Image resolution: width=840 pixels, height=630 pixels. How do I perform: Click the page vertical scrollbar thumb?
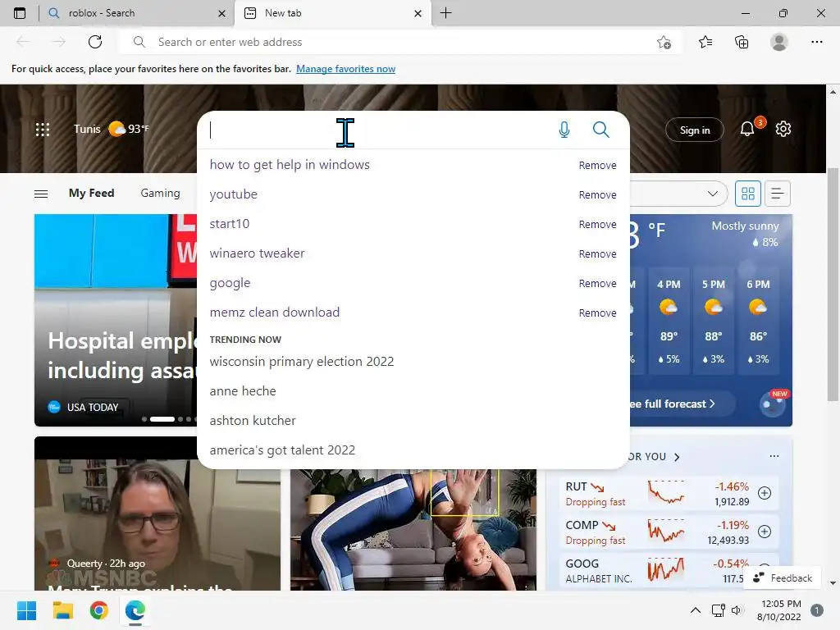(833, 285)
